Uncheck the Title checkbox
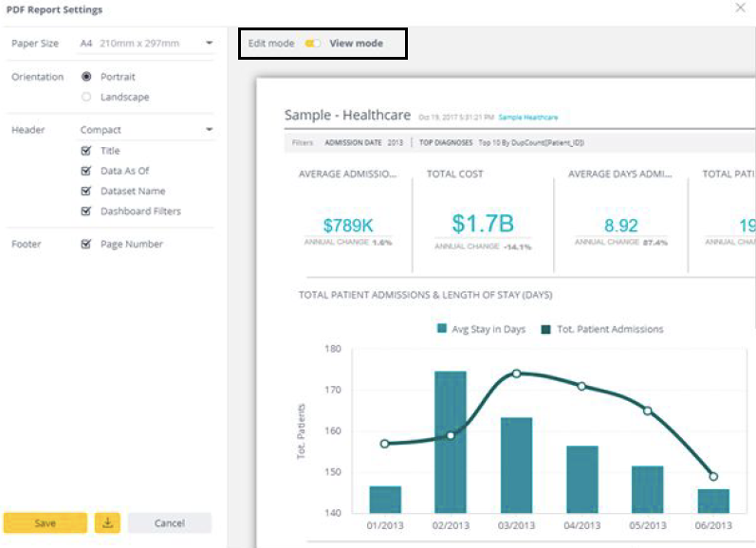 click(x=86, y=151)
